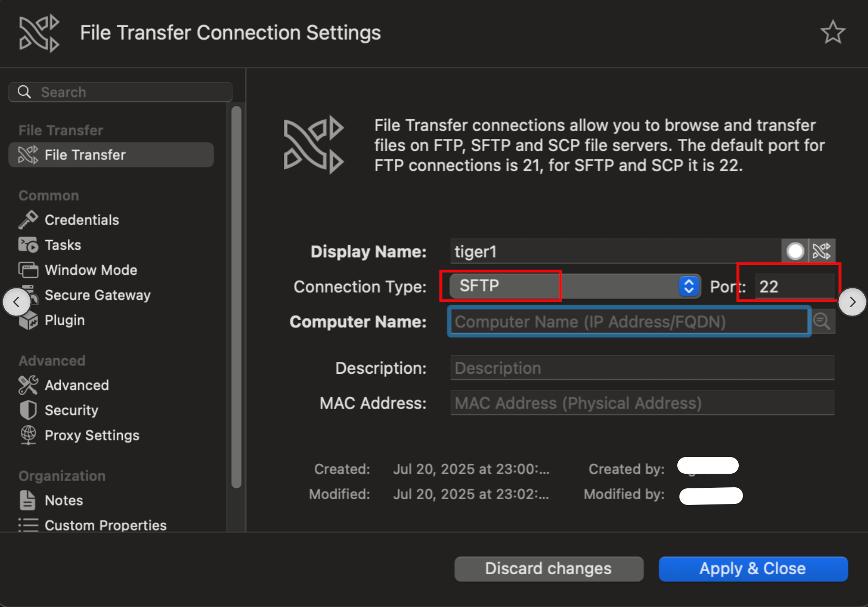Mark this connection as a favorite with the star
This screenshot has width=868, height=607.
833,32
